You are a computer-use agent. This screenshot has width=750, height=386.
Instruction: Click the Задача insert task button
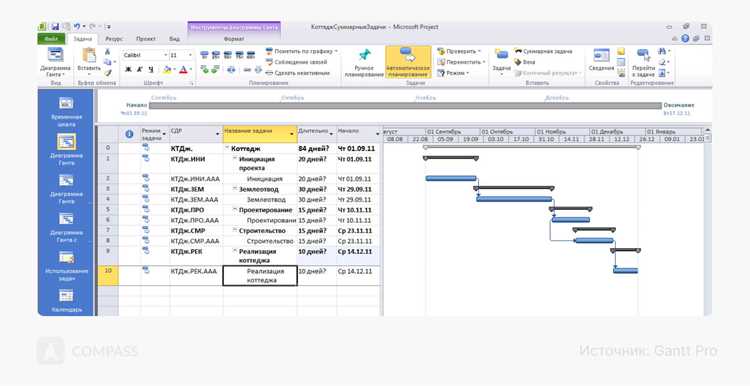click(502, 62)
